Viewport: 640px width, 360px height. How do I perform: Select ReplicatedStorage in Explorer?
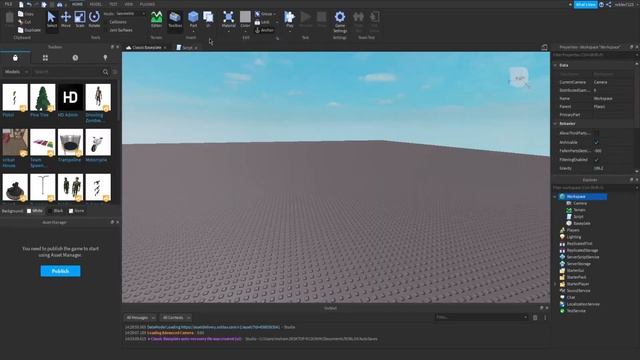click(x=582, y=251)
